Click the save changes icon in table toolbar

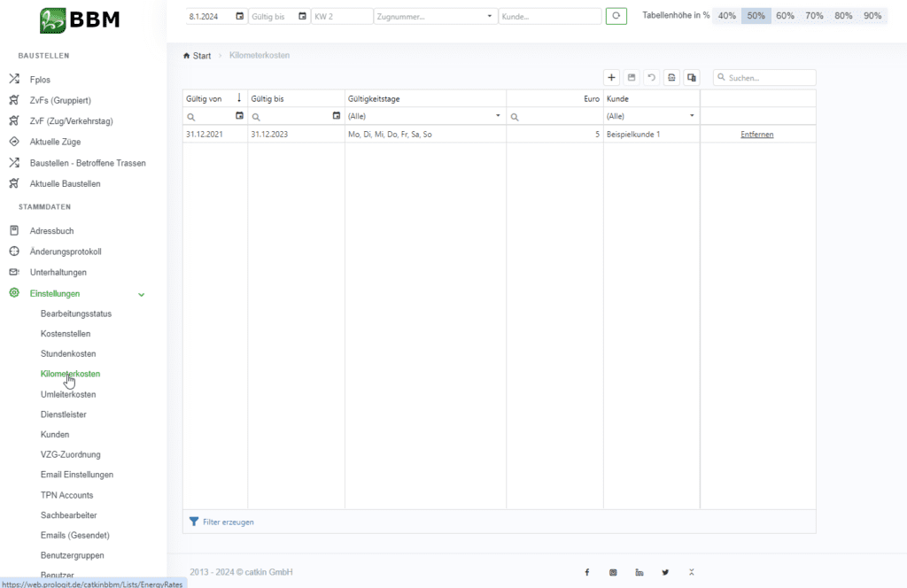coord(632,78)
